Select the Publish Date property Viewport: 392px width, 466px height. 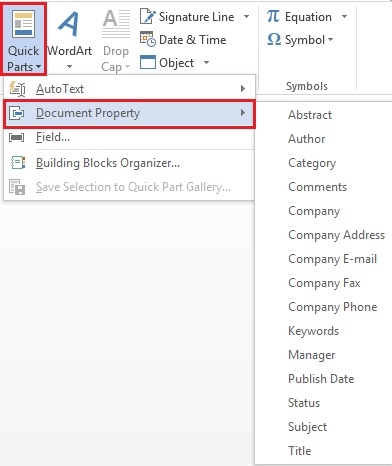pyautogui.click(x=323, y=379)
